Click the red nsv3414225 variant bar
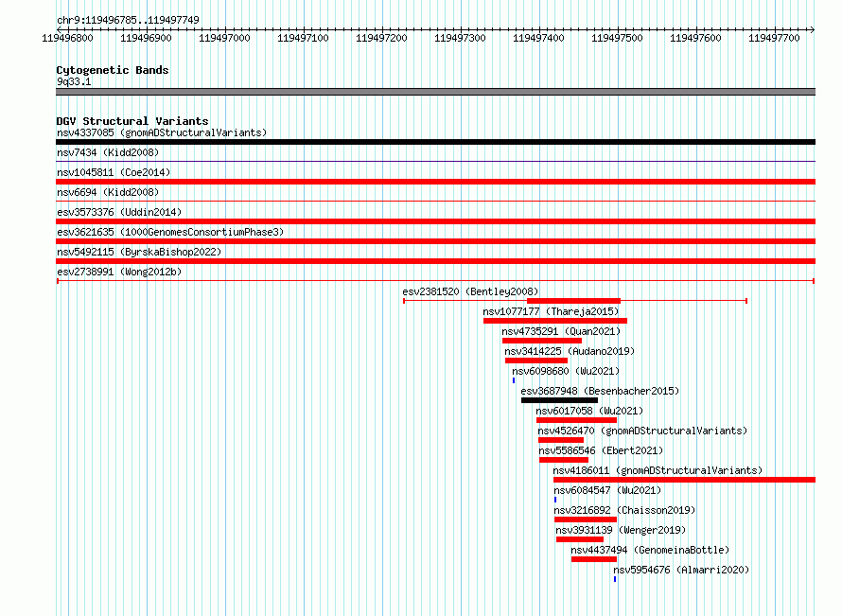842x616 pixels. [536, 361]
